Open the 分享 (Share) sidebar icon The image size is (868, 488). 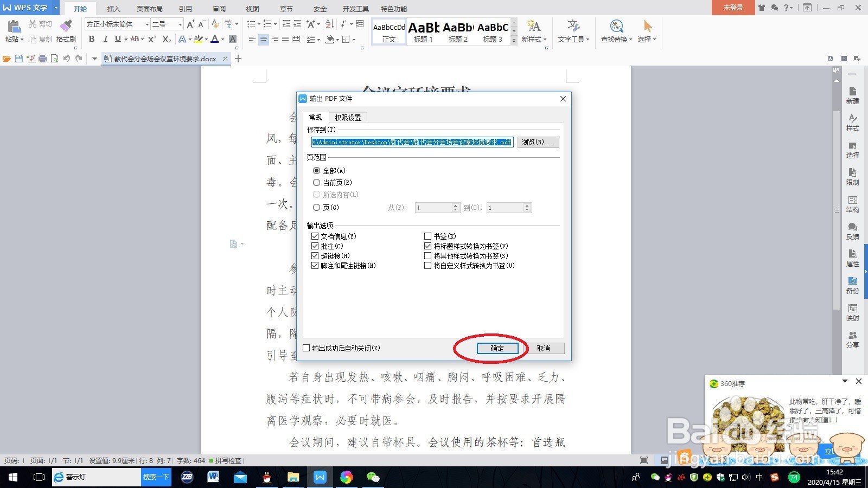point(852,339)
